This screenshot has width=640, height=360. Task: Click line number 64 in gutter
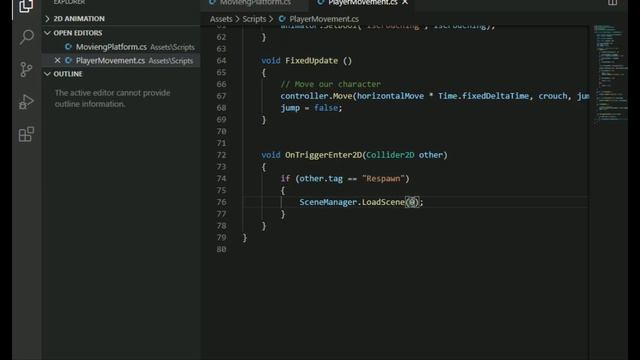[x=221, y=60]
